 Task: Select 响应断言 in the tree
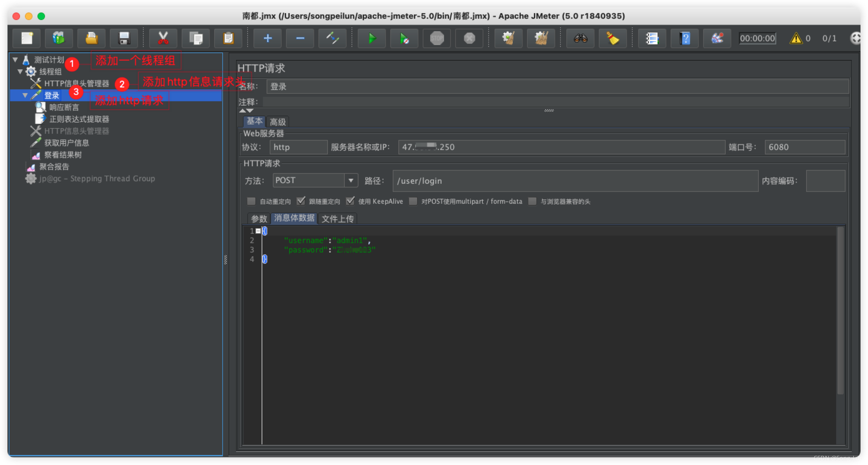pos(64,107)
